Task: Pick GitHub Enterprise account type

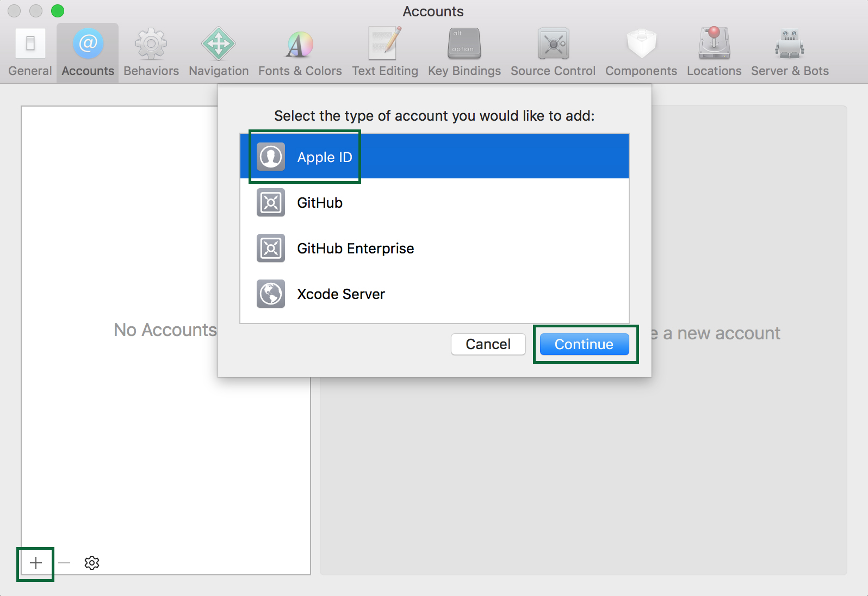Action: click(435, 248)
